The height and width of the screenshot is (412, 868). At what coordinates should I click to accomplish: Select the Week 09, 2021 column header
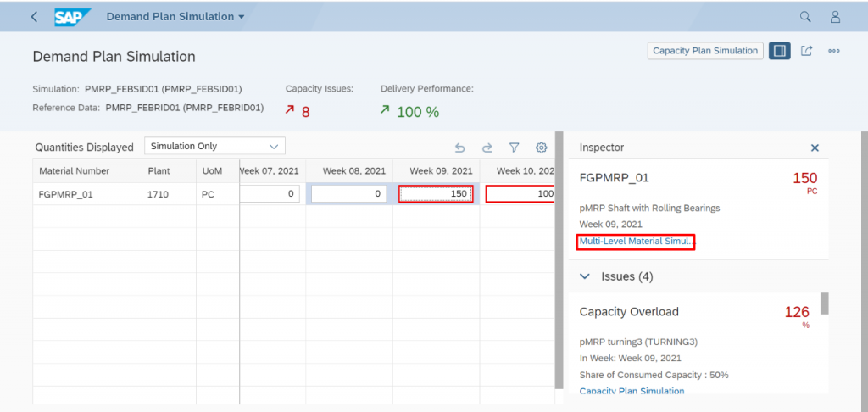(x=437, y=171)
